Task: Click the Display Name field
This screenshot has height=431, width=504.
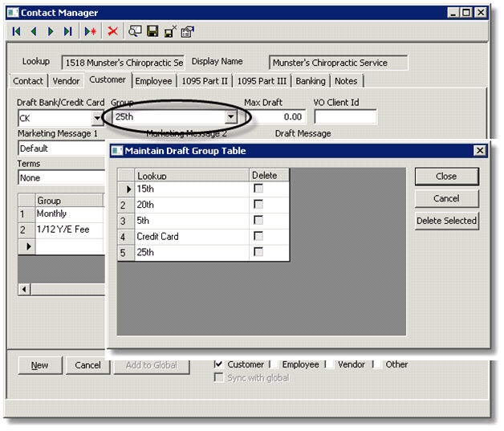Action: 339,63
